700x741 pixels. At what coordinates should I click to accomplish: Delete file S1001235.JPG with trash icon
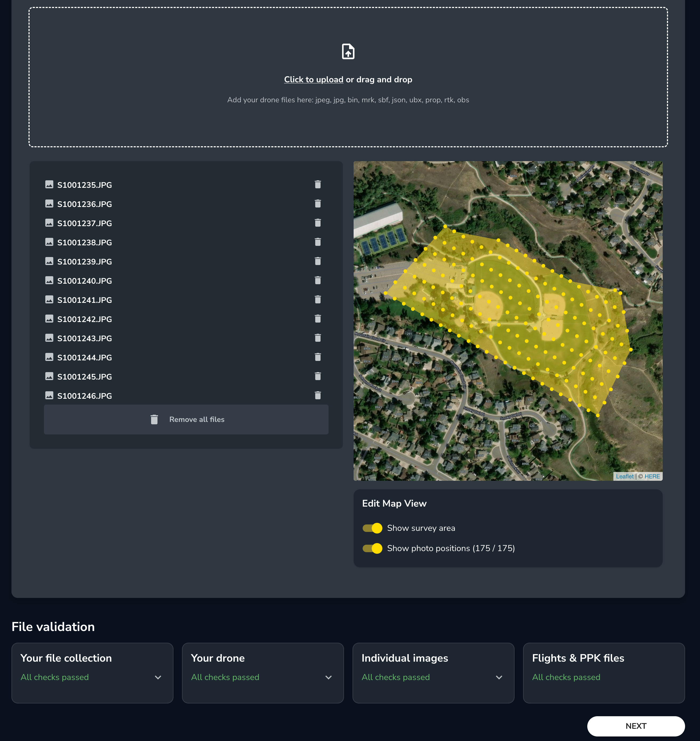pos(318,185)
